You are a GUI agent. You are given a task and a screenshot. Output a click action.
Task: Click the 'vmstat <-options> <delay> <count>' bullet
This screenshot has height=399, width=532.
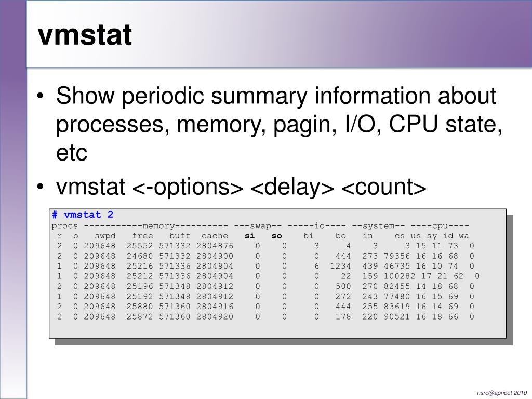[241, 187]
